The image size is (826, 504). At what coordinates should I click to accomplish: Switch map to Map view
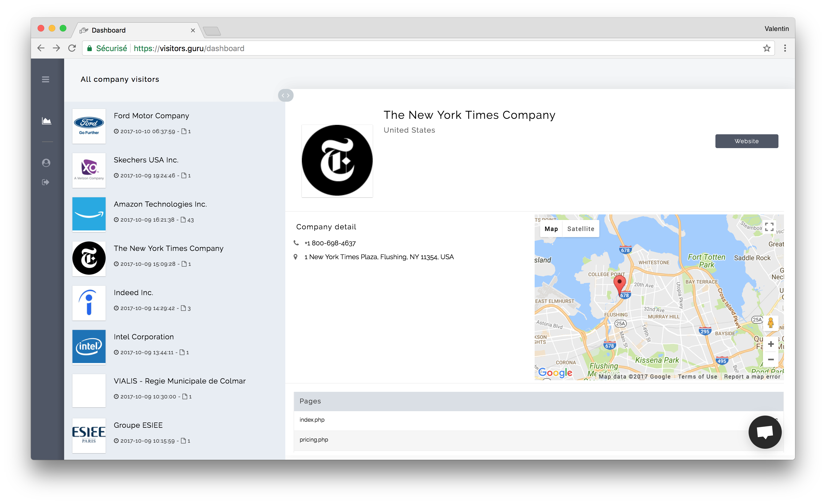click(x=551, y=229)
